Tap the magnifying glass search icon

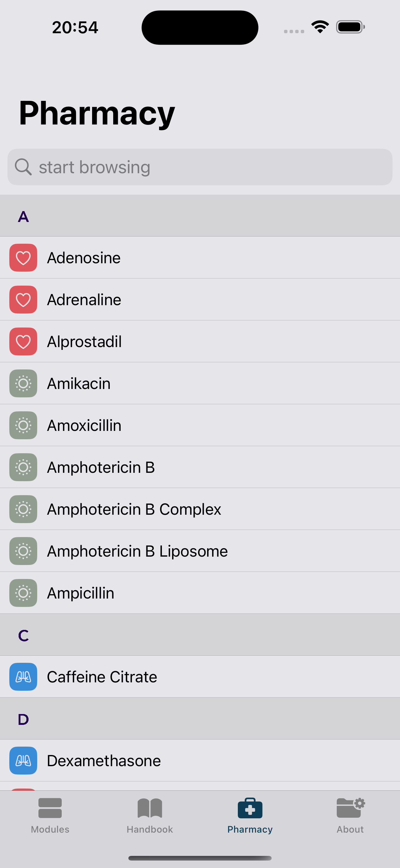23,167
